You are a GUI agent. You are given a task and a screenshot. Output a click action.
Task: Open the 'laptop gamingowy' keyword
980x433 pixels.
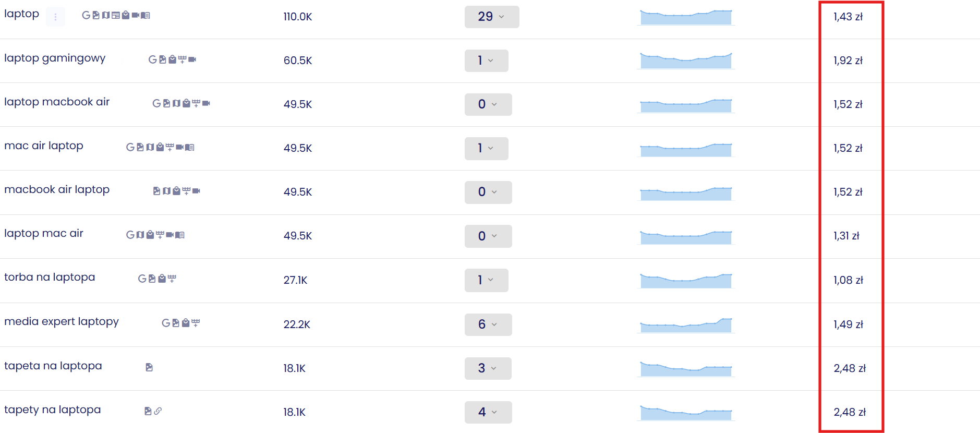pyautogui.click(x=55, y=58)
